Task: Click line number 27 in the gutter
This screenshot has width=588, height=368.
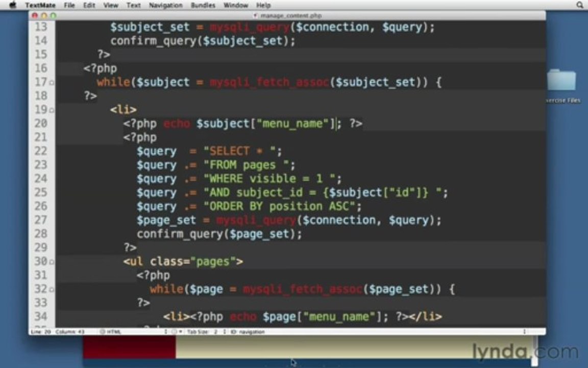Action: [41, 220]
